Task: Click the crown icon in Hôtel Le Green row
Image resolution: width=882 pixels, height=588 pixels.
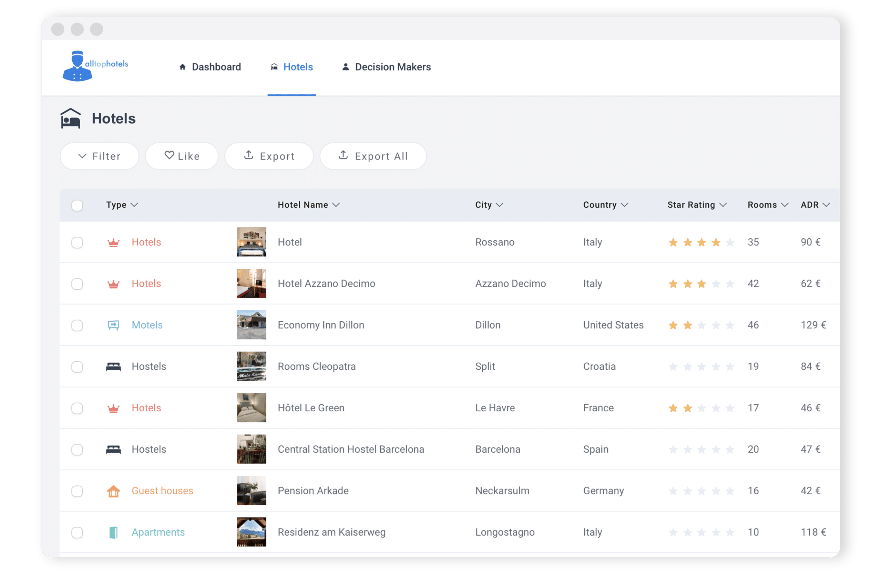Action: point(113,408)
